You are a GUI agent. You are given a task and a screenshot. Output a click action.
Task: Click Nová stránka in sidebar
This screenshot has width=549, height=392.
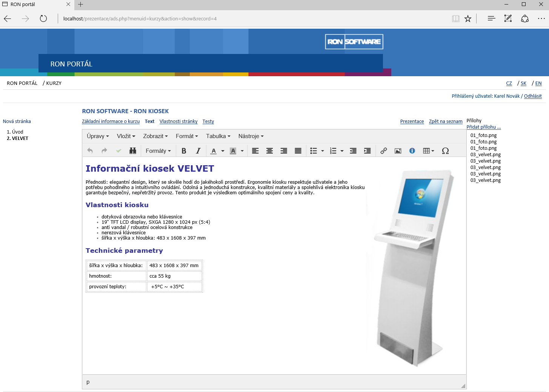[x=17, y=121]
